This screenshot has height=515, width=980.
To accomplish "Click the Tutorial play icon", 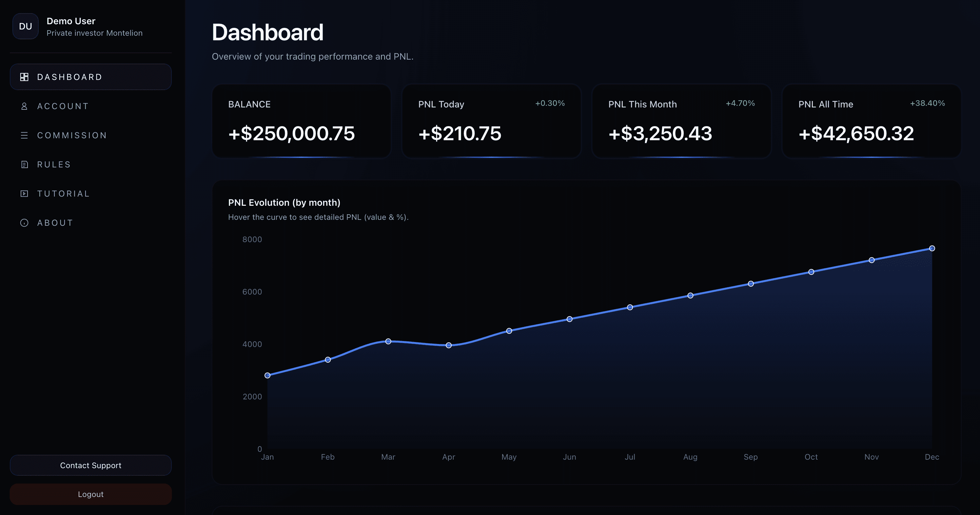I will point(24,194).
